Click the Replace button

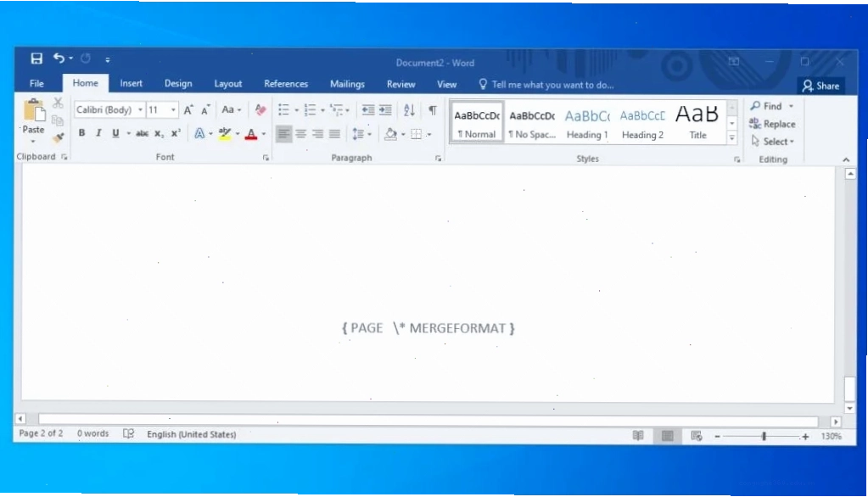coord(771,124)
